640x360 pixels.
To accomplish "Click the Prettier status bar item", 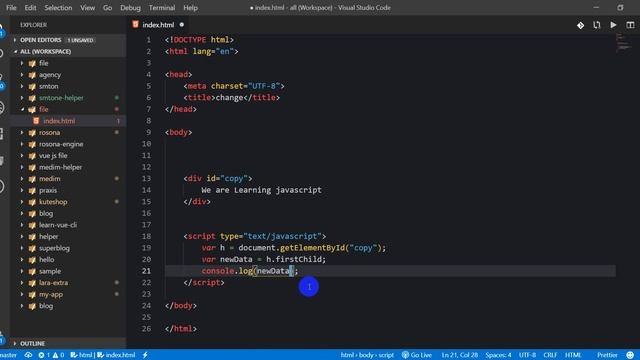I will (x=607, y=355).
